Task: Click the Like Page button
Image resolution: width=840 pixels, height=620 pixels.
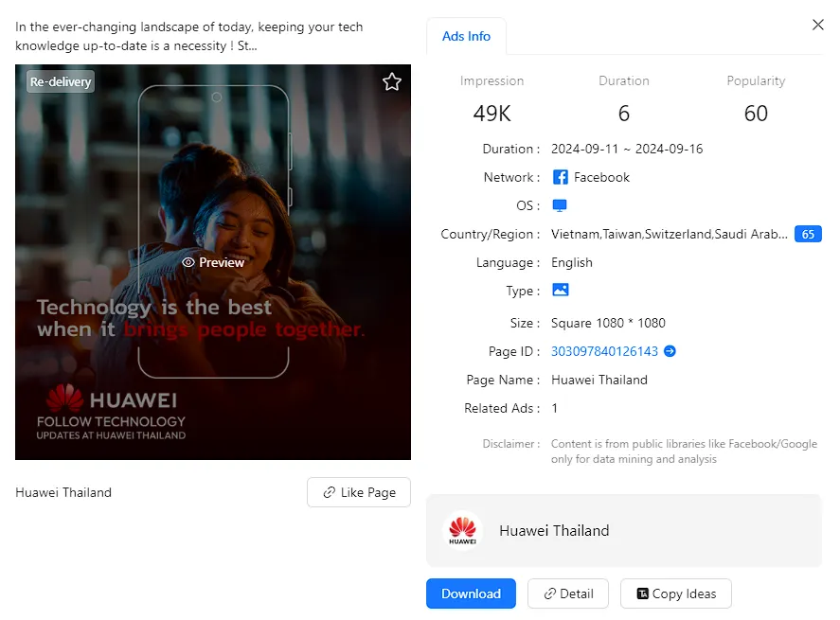Action: 359,492
